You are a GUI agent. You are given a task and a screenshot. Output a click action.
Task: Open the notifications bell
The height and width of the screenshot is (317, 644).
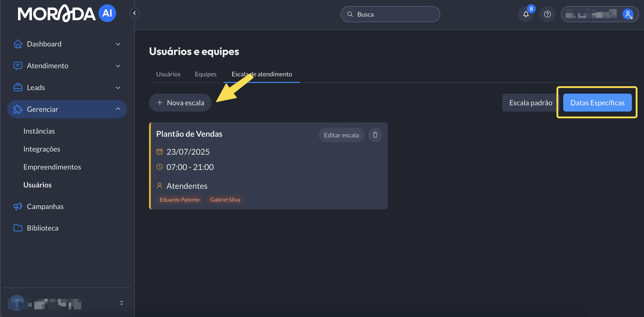pyautogui.click(x=526, y=14)
